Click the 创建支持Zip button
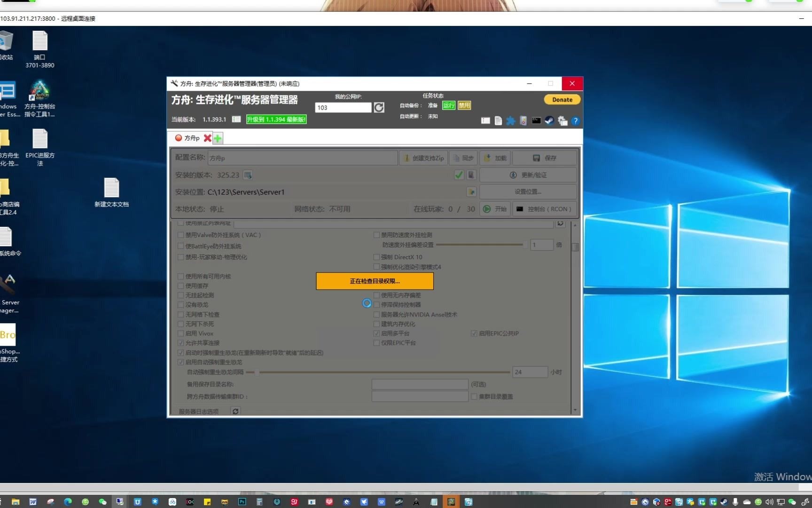812x508 pixels. (x=424, y=158)
